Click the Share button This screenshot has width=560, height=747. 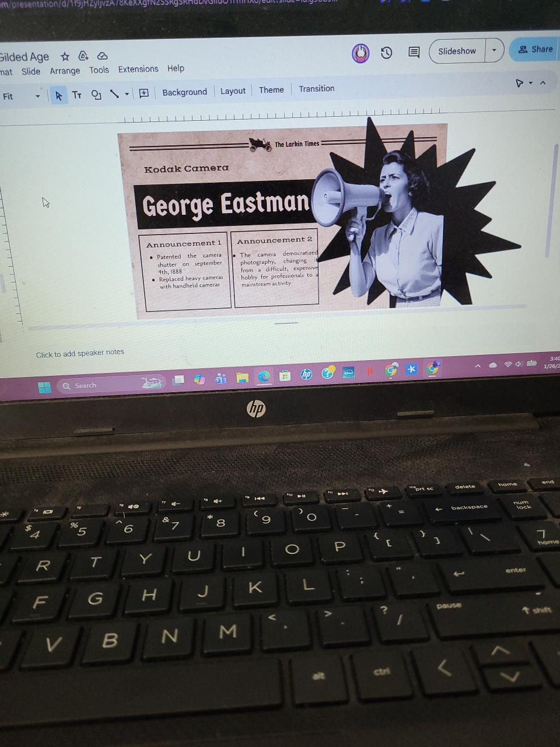[535, 50]
